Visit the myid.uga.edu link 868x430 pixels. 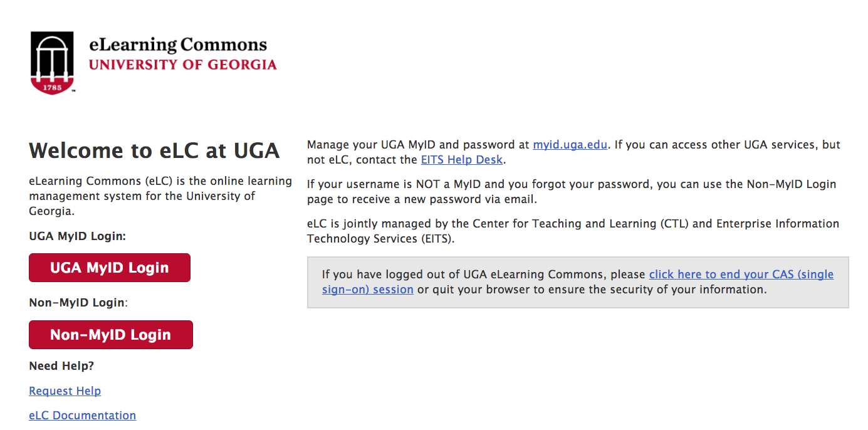[570, 145]
